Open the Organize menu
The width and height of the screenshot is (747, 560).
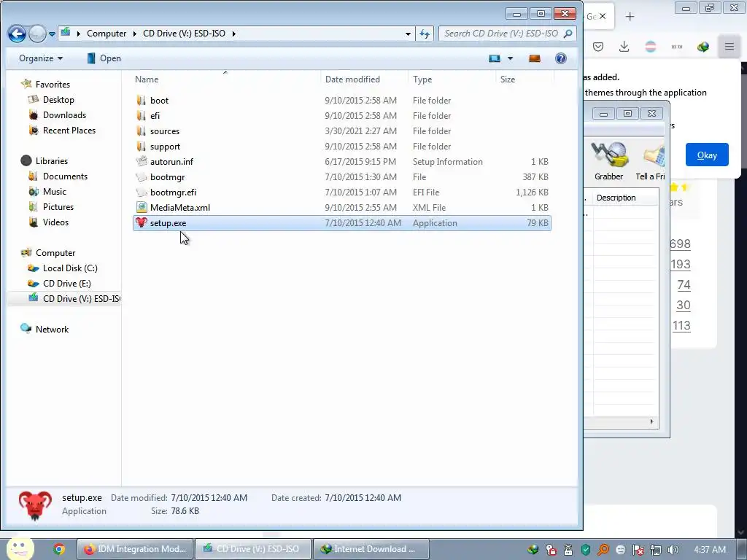pyautogui.click(x=41, y=58)
